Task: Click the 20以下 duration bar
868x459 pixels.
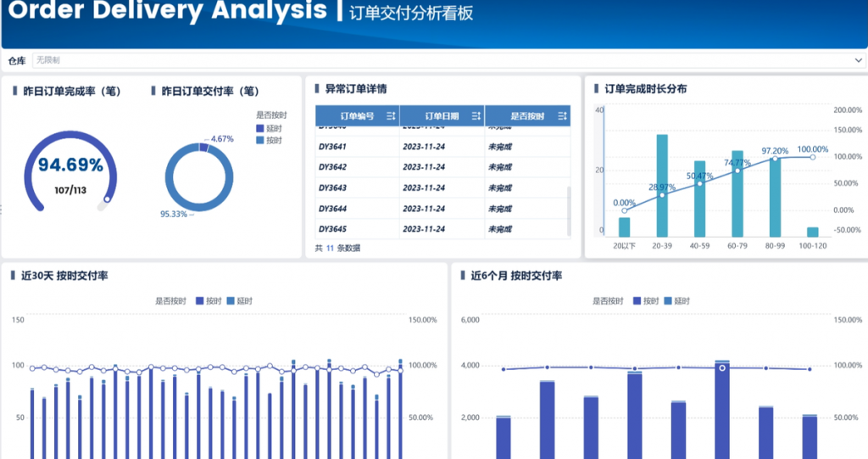Action: click(x=625, y=227)
